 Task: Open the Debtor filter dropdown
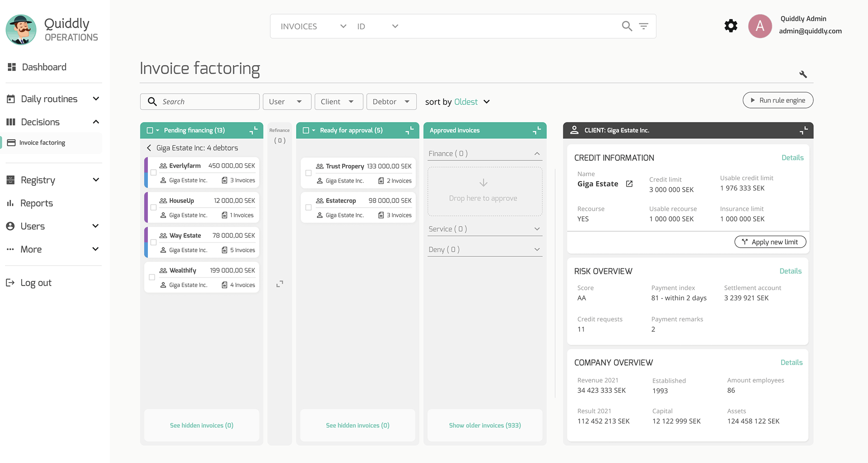(x=391, y=102)
